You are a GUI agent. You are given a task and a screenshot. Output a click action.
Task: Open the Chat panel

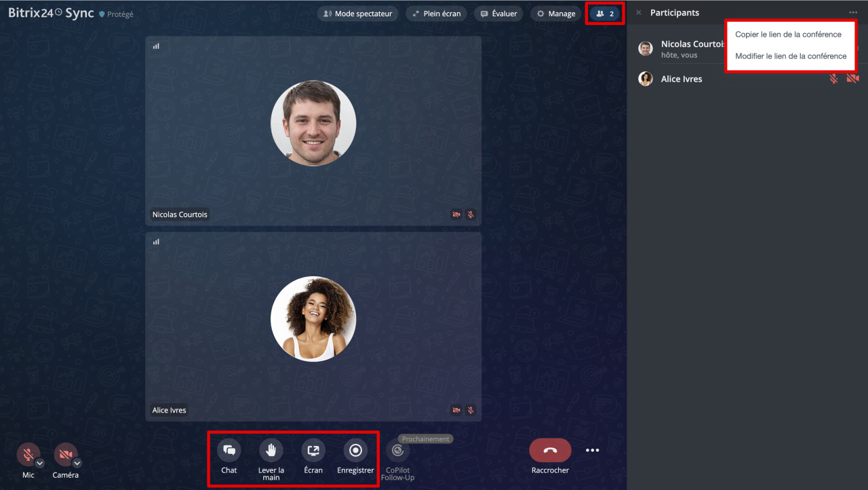(229, 450)
